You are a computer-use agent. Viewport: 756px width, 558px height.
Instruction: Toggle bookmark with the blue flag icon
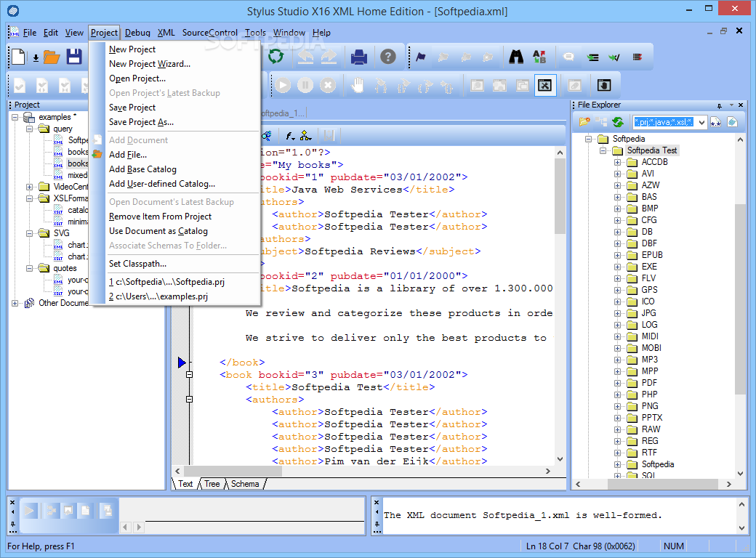[421, 57]
